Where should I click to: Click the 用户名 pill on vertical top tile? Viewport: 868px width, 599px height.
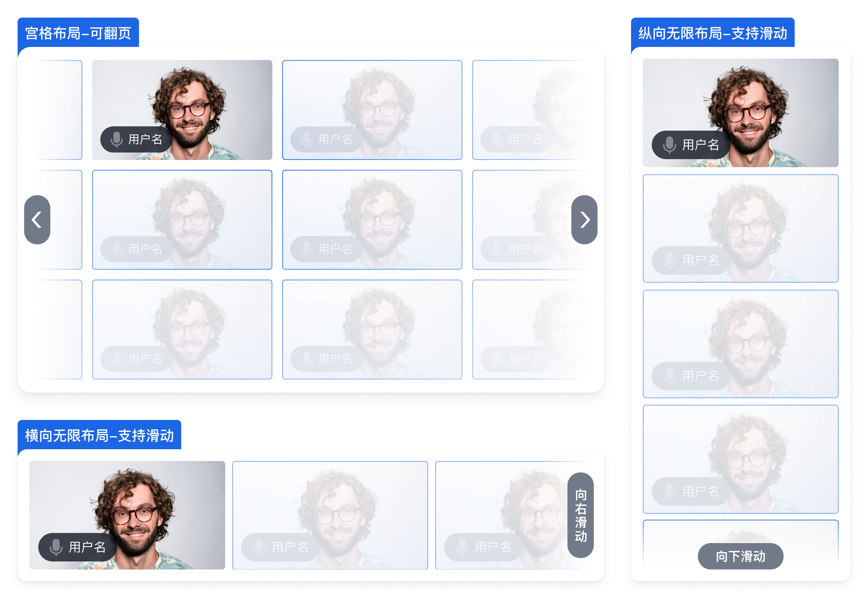[690, 145]
